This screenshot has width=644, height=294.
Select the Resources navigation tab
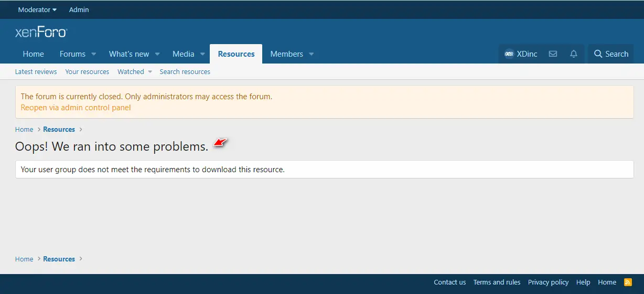pyautogui.click(x=236, y=54)
